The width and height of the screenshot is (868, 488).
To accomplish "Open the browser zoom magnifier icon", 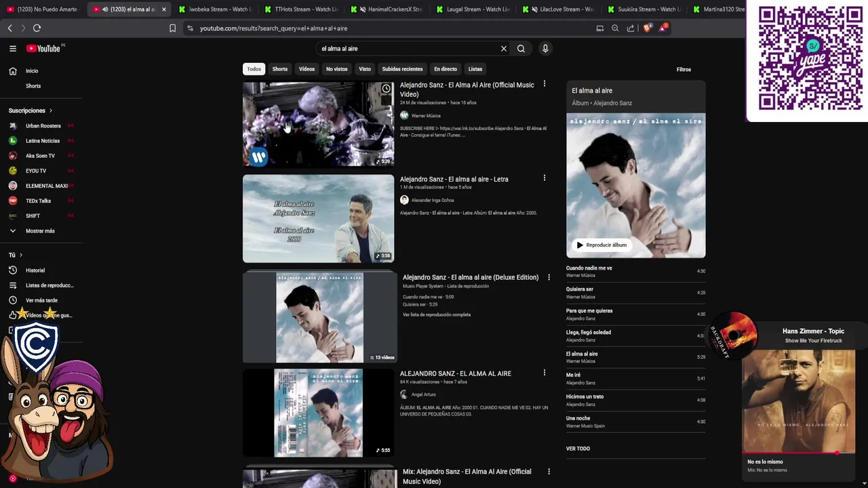I will pyautogui.click(x=615, y=28).
